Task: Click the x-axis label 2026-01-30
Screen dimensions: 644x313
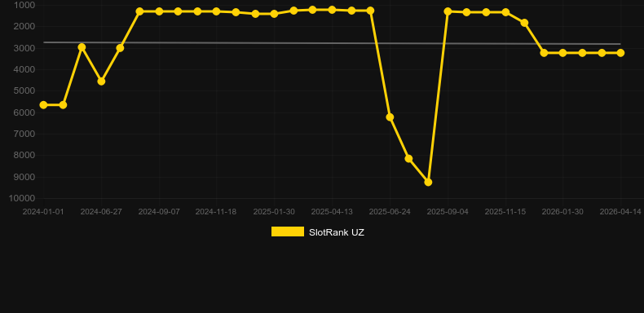Action: 562,212
